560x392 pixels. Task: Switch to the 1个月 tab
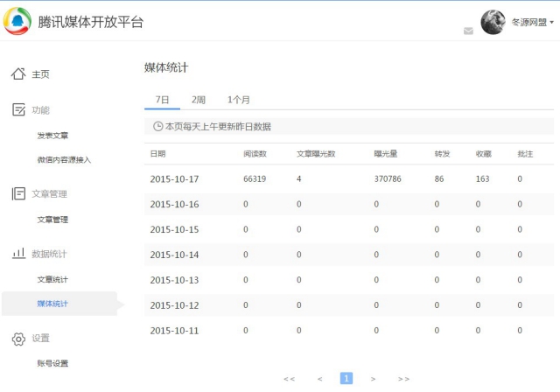click(x=239, y=100)
